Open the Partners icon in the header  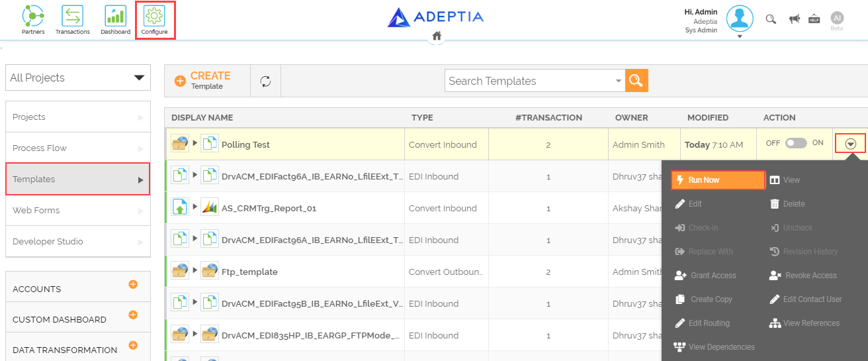[x=32, y=16]
